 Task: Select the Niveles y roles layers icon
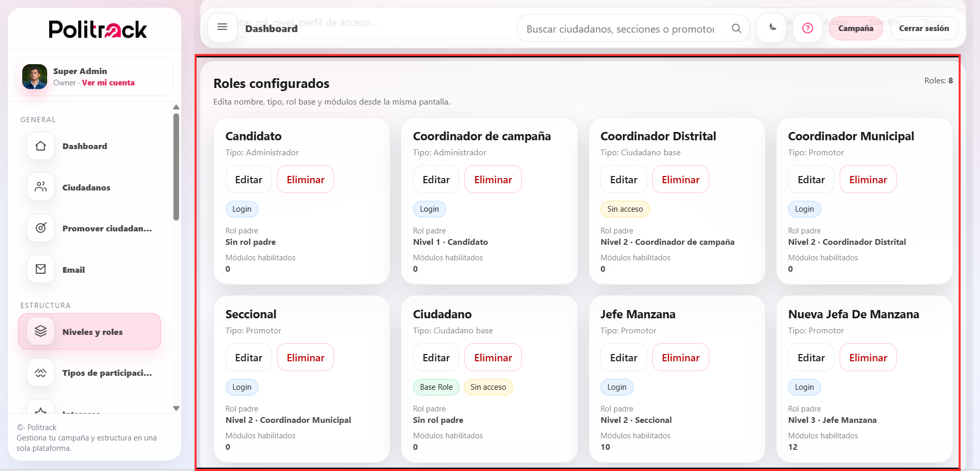click(x=40, y=331)
